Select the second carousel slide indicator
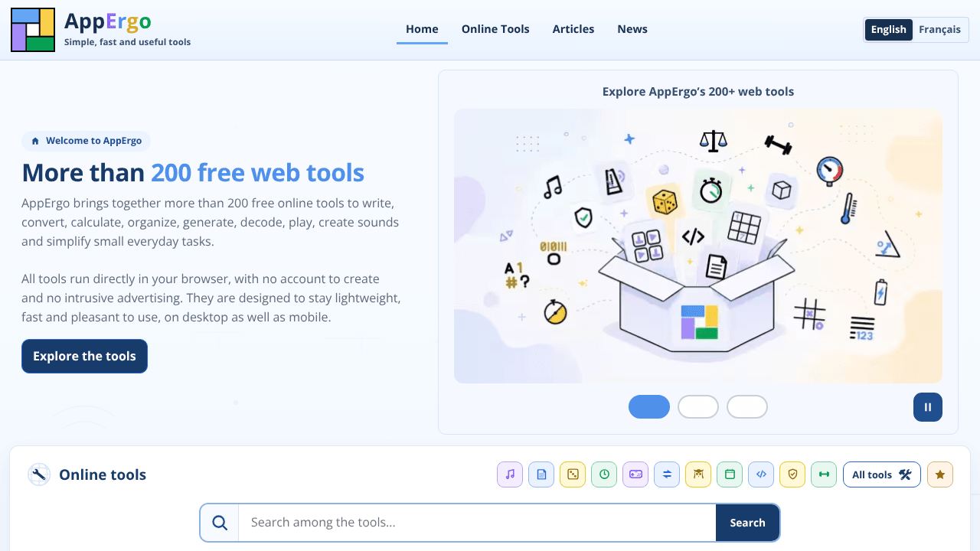This screenshot has height=551, width=980. (x=698, y=407)
